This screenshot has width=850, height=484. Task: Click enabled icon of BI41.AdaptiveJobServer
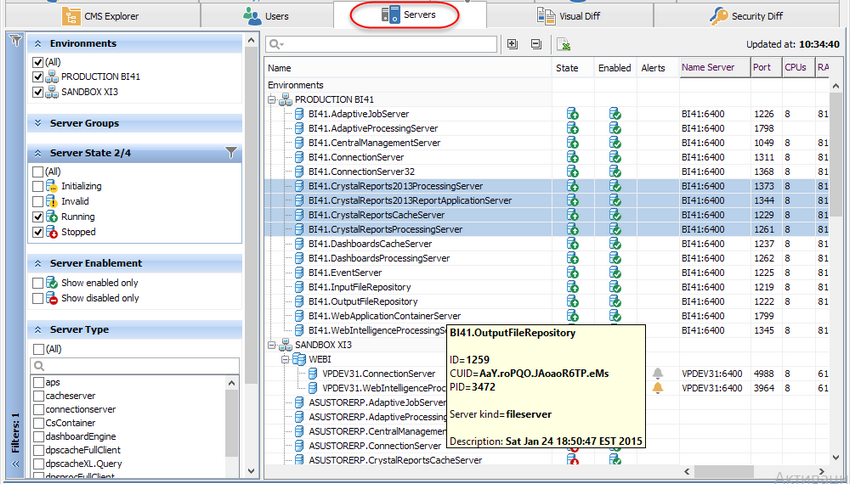pyautogui.click(x=615, y=114)
